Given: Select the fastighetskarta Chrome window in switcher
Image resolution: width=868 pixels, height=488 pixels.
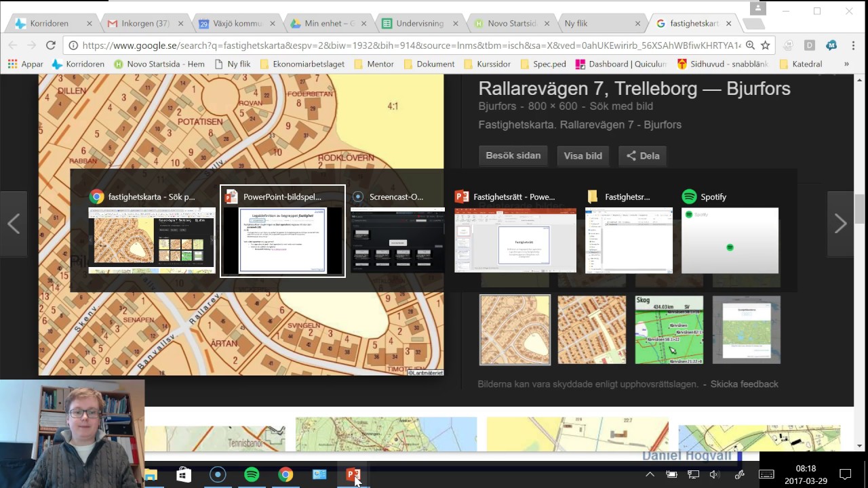Looking at the screenshot, I should 151,231.
